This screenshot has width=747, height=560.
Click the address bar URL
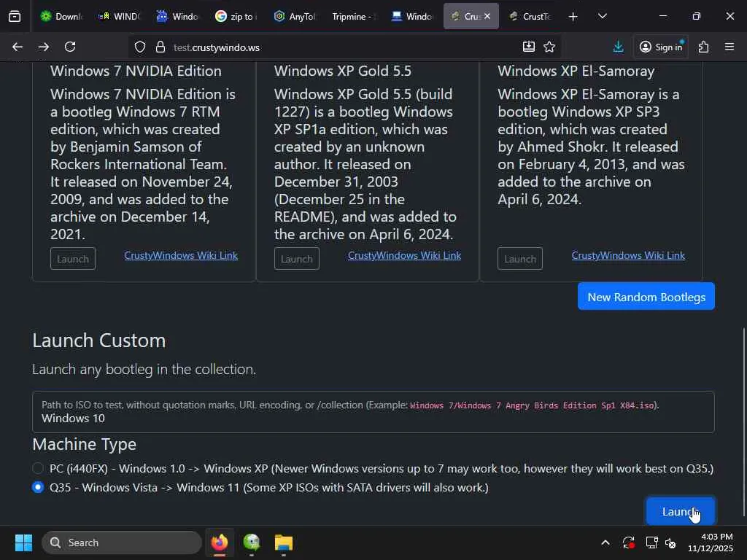(x=217, y=47)
